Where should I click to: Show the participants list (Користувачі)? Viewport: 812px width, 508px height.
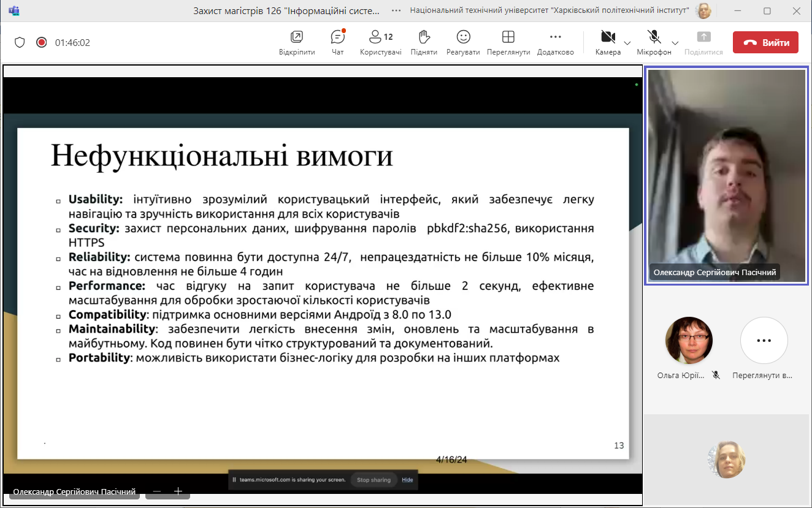380,42
